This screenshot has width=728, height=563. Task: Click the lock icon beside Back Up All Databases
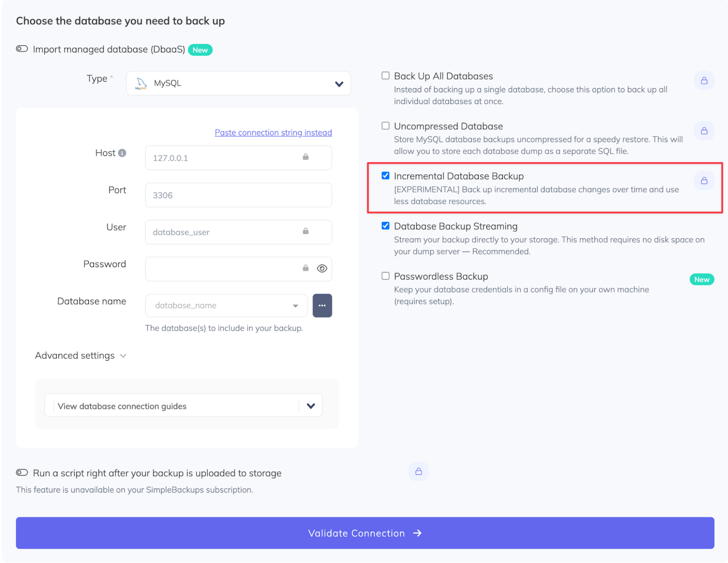point(704,80)
